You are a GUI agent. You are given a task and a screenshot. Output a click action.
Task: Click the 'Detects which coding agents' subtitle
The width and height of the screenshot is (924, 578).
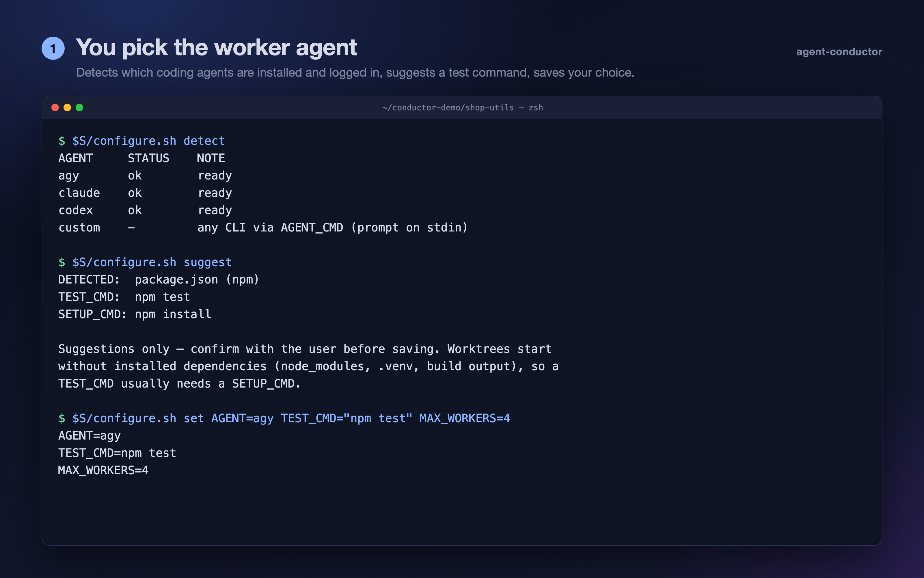click(x=355, y=73)
